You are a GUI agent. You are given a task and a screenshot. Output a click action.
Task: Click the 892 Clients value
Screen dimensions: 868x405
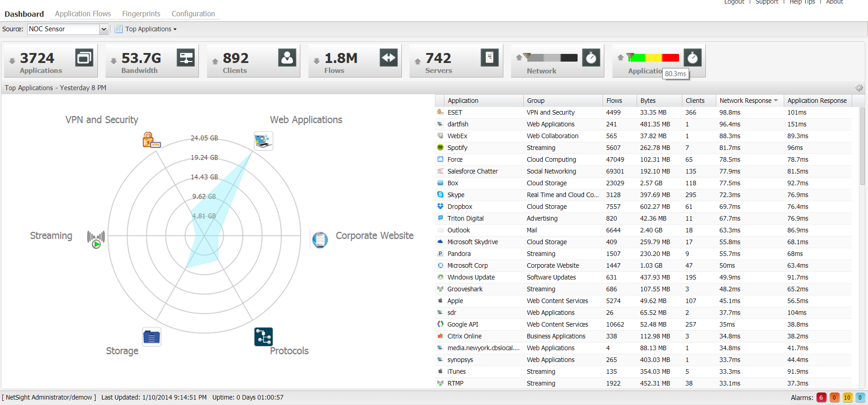pyautogui.click(x=236, y=58)
